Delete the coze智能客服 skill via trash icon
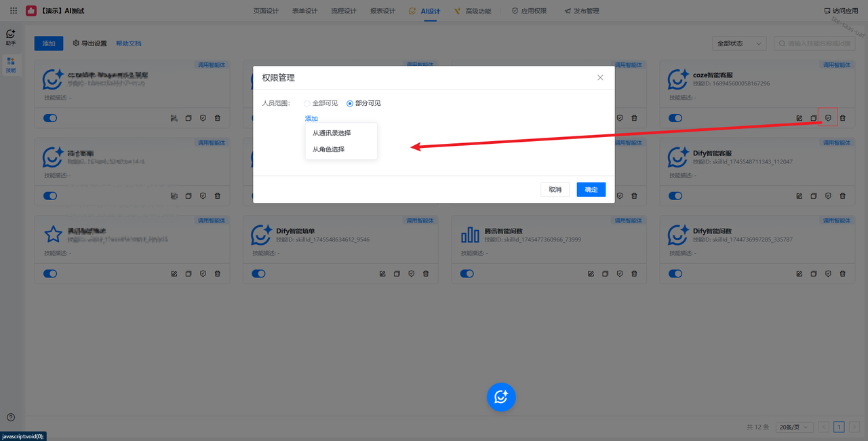Viewport: 868px width, 441px height. (x=842, y=118)
